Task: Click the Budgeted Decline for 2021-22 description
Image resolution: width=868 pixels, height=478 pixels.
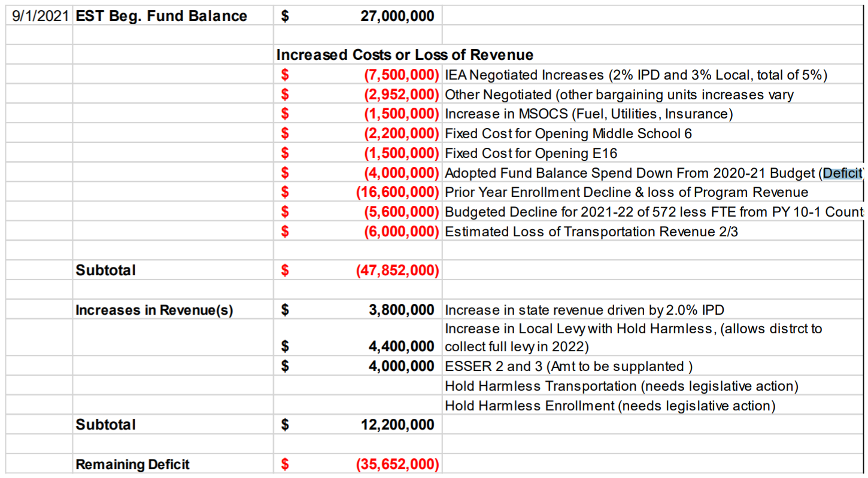Action: 654,212
